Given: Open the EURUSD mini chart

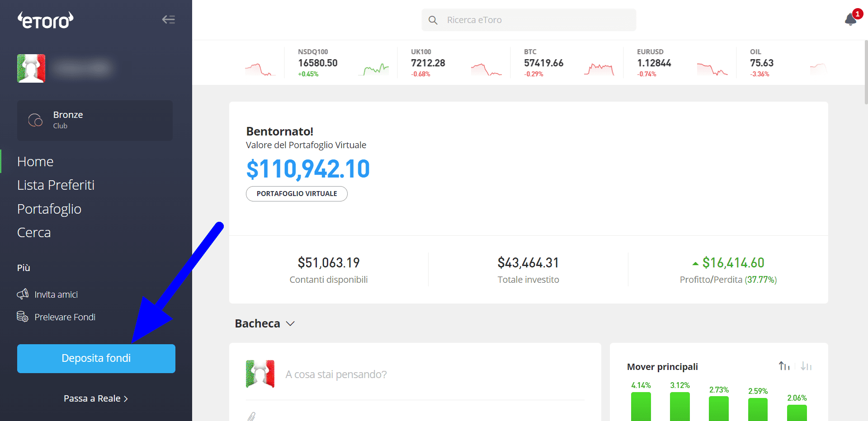Looking at the screenshot, I should pyautogui.click(x=712, y=69).
